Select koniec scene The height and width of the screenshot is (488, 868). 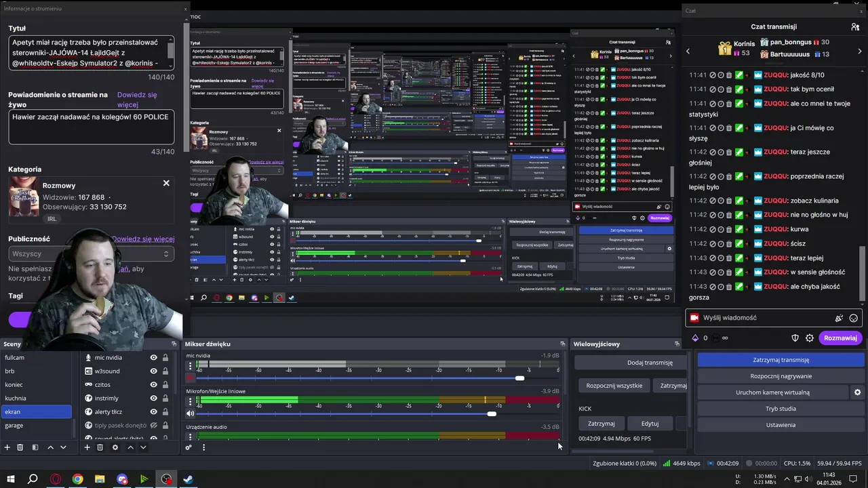[36, 385]
